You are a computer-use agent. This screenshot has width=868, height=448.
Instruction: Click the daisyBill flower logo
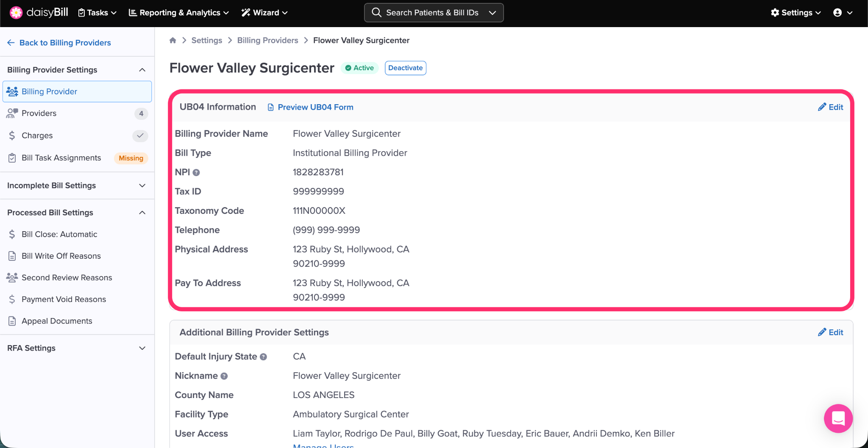tap(16, 13)
